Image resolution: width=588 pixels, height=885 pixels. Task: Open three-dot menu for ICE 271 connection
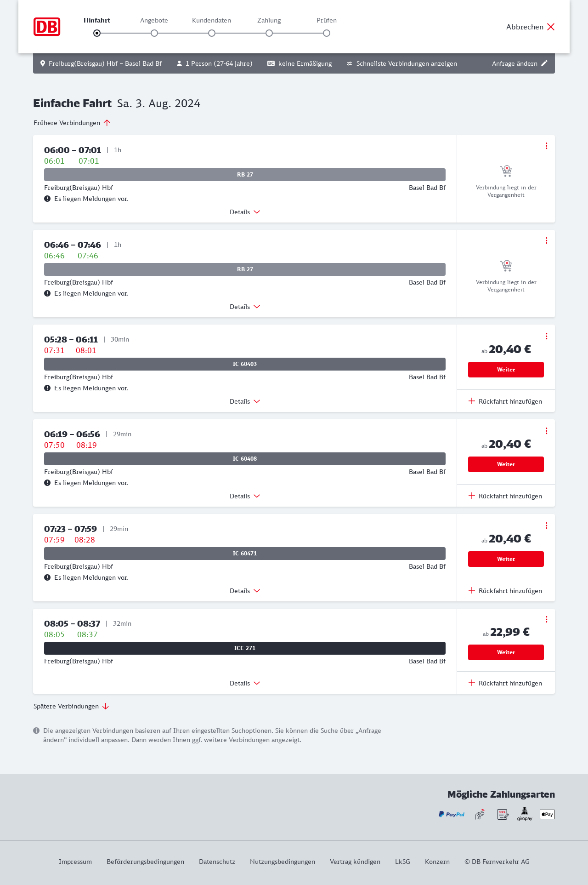point(546,619)
